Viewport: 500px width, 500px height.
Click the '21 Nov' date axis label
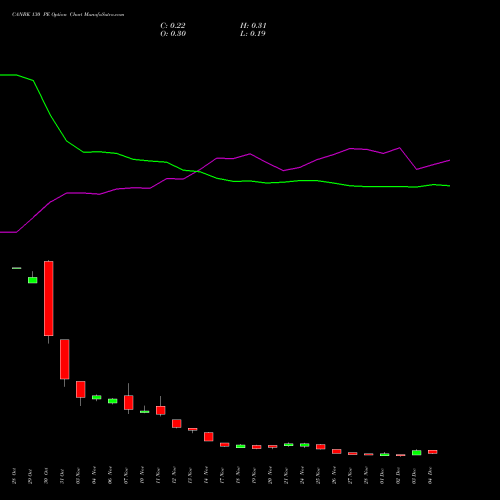click(286, 476)
